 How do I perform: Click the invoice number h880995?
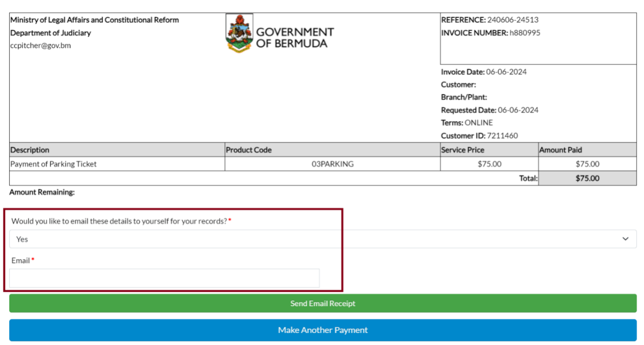525,33
